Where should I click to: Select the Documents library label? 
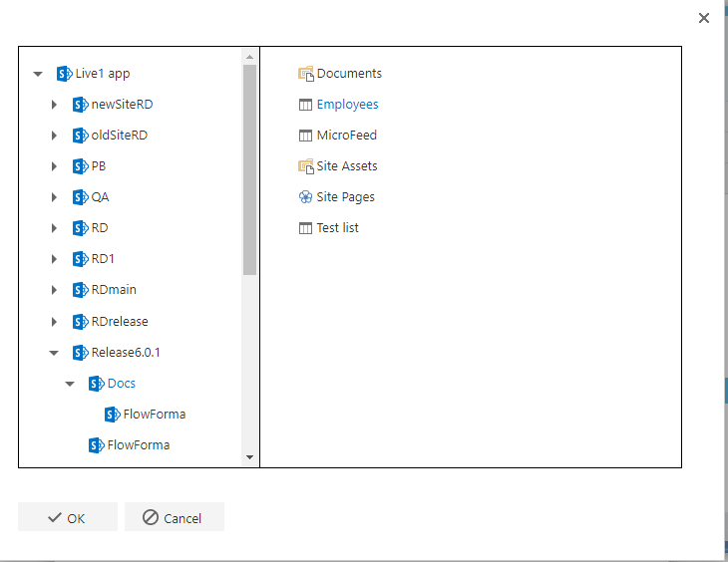[349, 74]
